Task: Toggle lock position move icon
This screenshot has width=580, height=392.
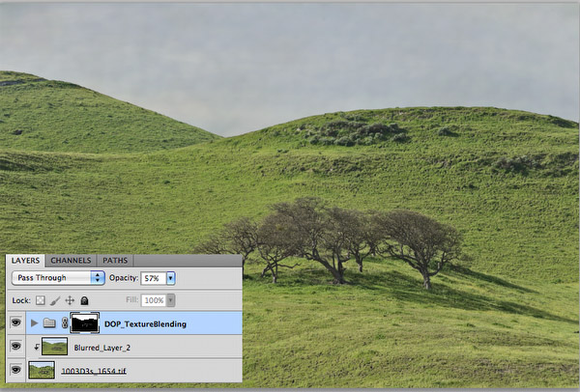Action: [x=70, y=300]
